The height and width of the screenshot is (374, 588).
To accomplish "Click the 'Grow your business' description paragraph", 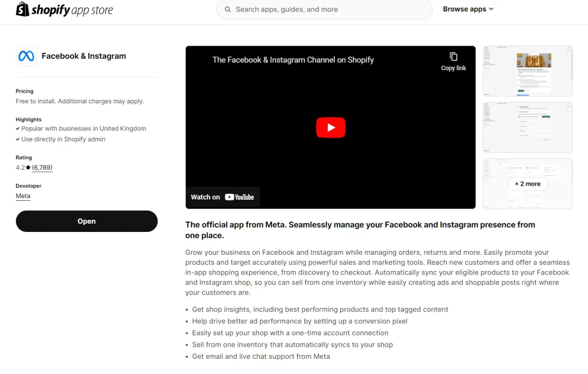I will point(377,272).
